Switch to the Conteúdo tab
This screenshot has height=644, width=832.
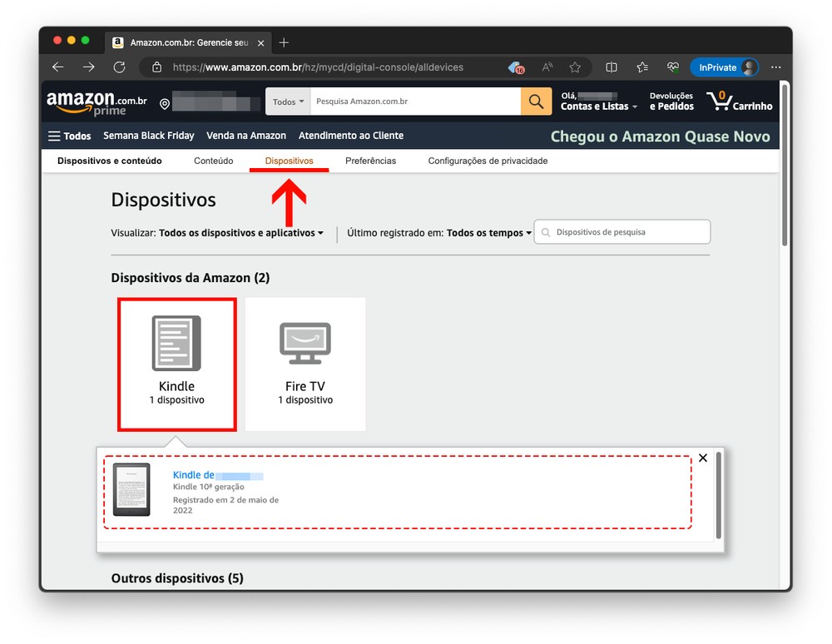tap(213, 161)
